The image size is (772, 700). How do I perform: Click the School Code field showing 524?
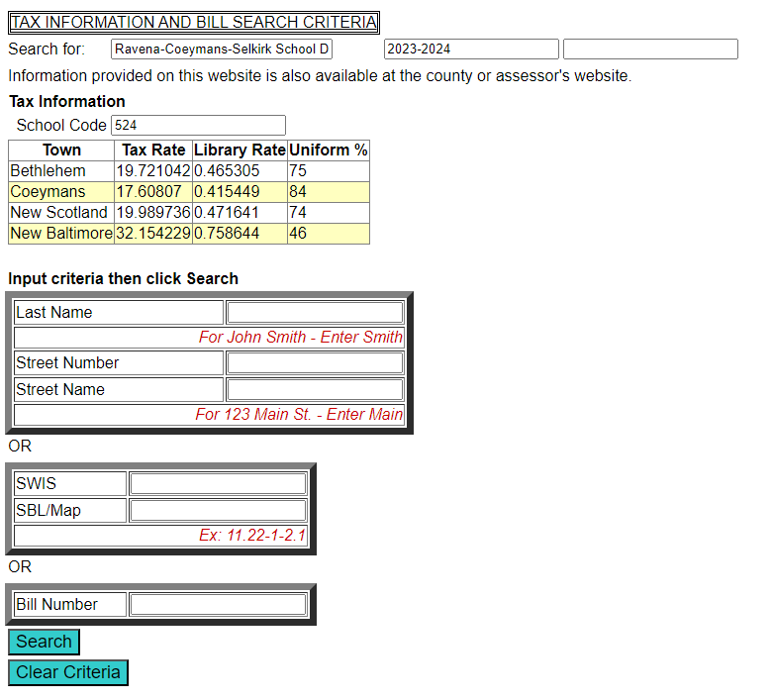[x=198, y=125]
